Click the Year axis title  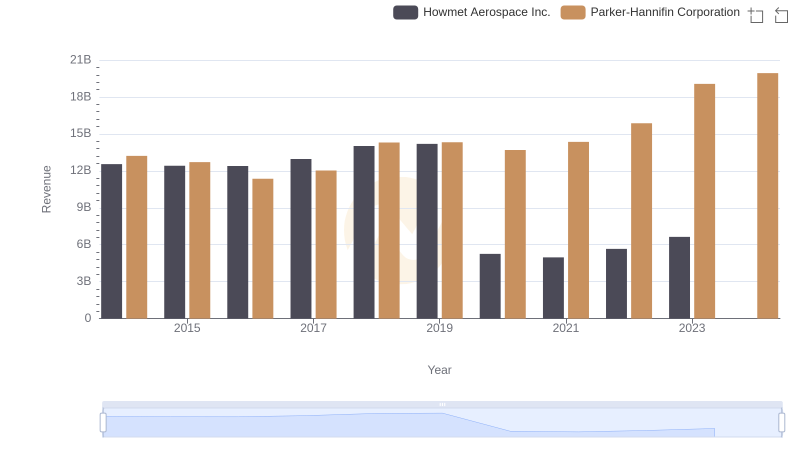439,370
